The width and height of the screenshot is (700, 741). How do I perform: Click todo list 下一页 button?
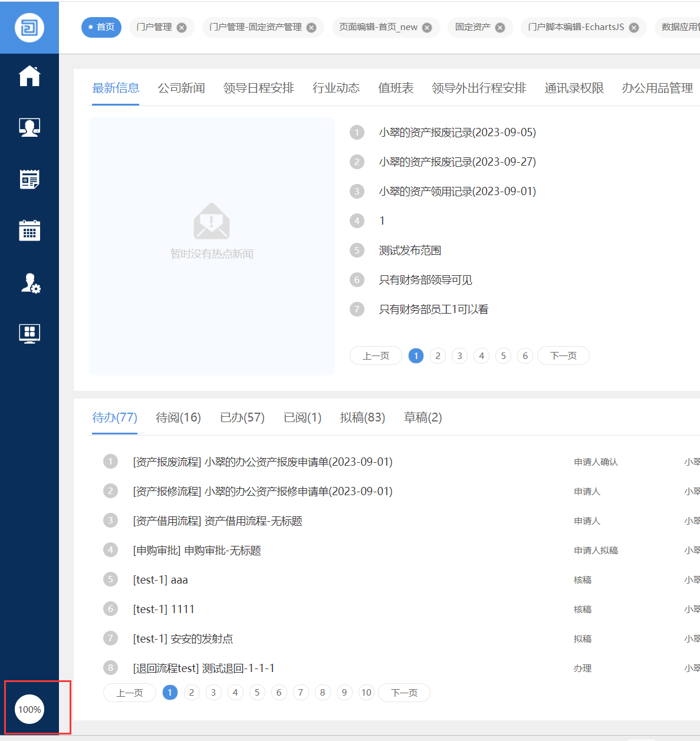pyautogui.click(x=404, y=693)
